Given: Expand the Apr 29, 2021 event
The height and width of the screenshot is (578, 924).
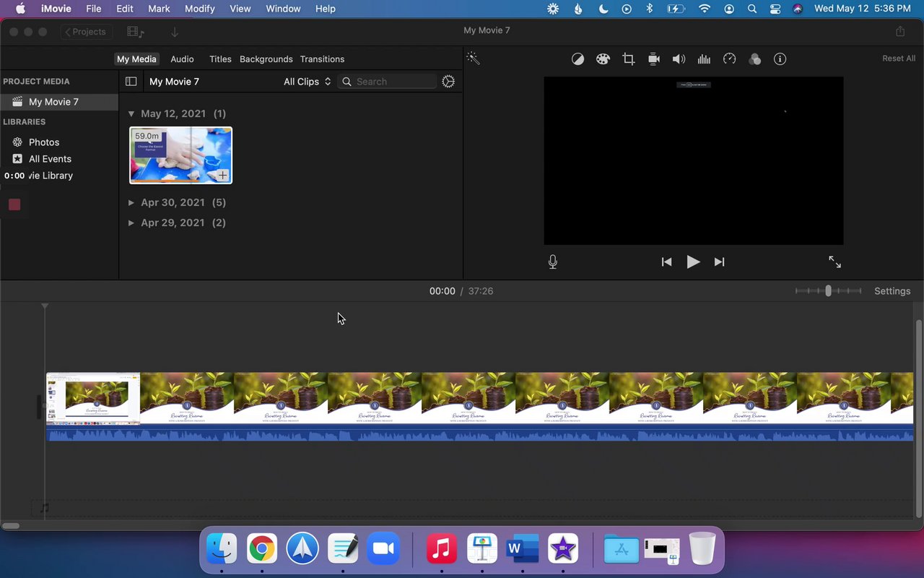Looking at the screenshot, I should pos(131,223).
